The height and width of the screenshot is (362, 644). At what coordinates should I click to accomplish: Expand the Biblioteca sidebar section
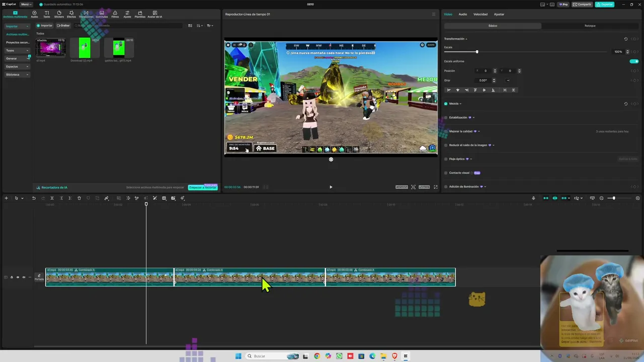point(17,74)
